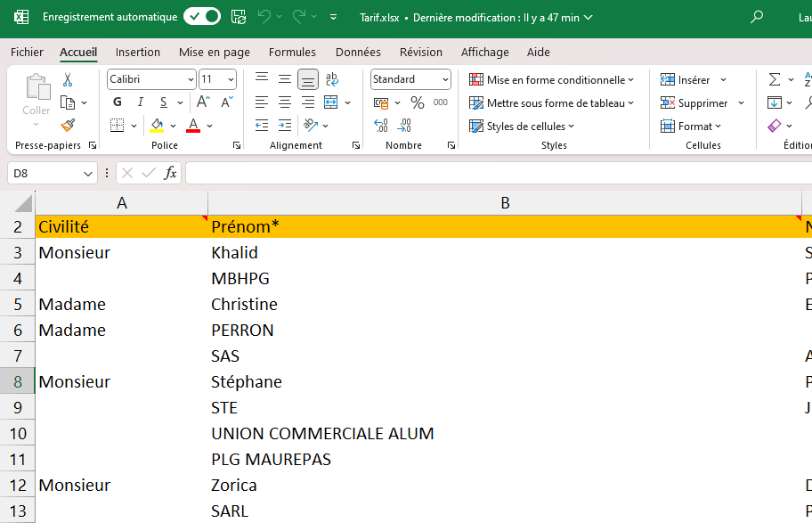The image size is (812, 523).
Task: Open the Tarif.xlsx file name dropdown
Action: 588,17
